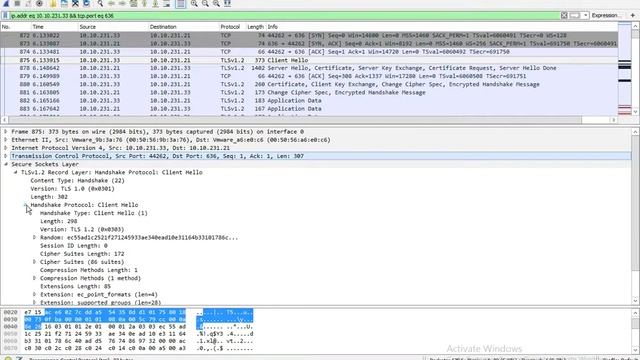Apply display filter arrow button
The height and width of the screenshot is (360, 640).
coord(574,15)
